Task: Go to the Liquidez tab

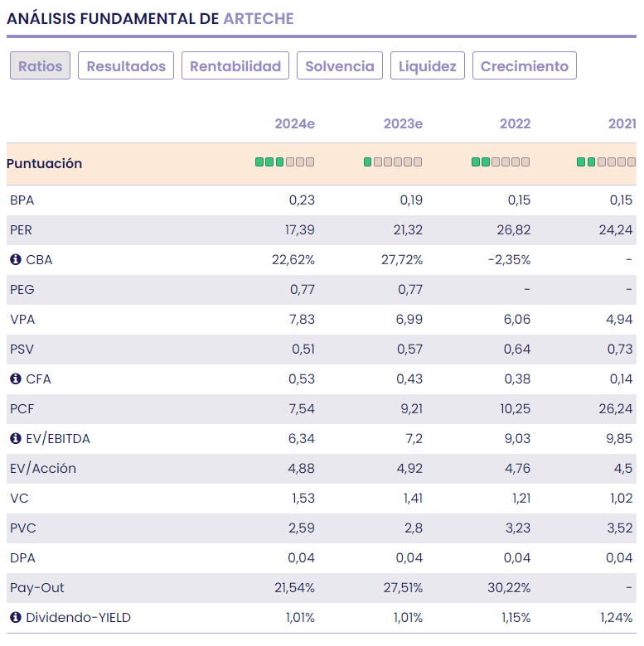Action: tap(428, 66)
